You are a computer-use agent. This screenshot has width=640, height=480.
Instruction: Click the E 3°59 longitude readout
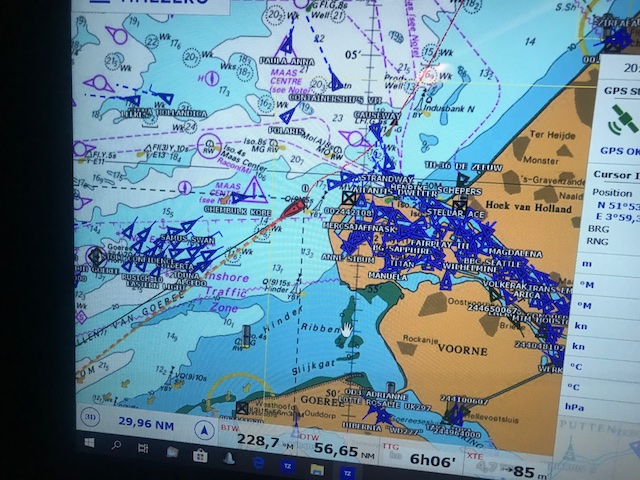point(616,218)
